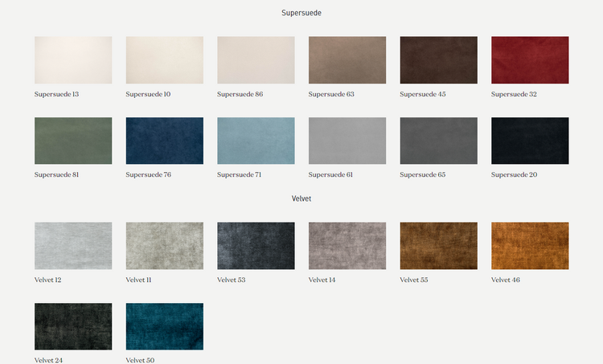Pick the teal Velvet 50 swatch
This screenshot has height=364, width=603.
tap(164, 326)
